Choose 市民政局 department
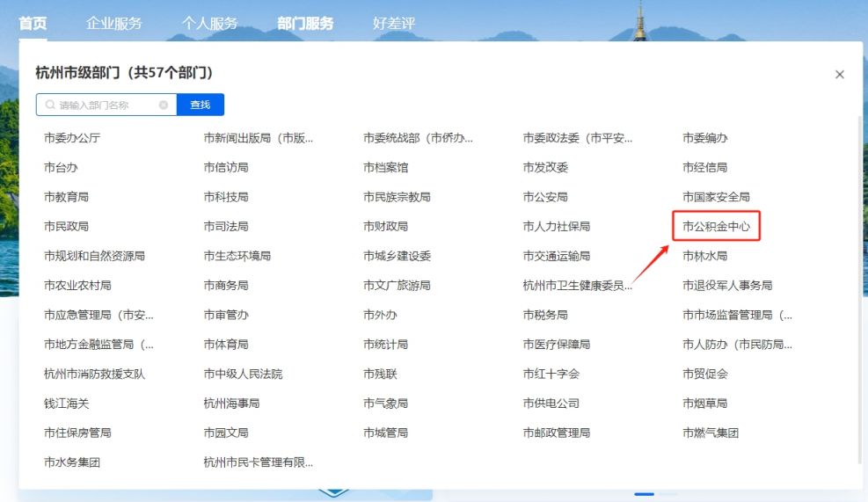The height and width of the screenshot is (502, 868). pos(67,226)
